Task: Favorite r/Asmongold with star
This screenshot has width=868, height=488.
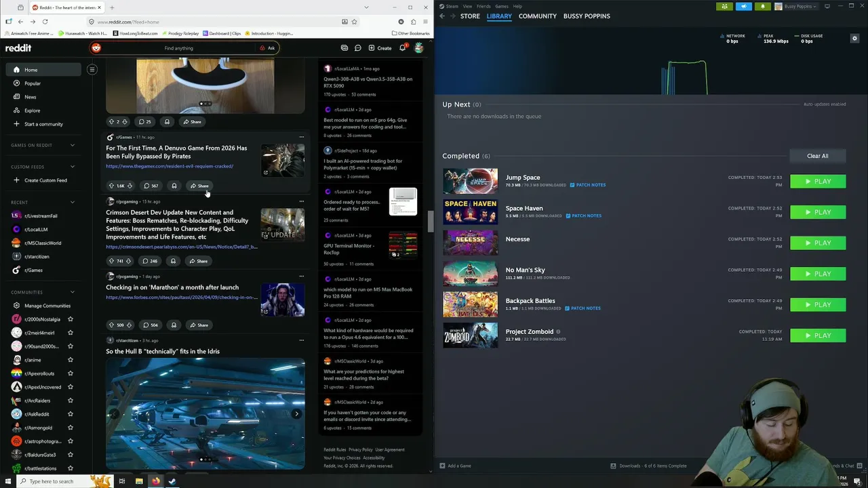Action: pos(71,428)
